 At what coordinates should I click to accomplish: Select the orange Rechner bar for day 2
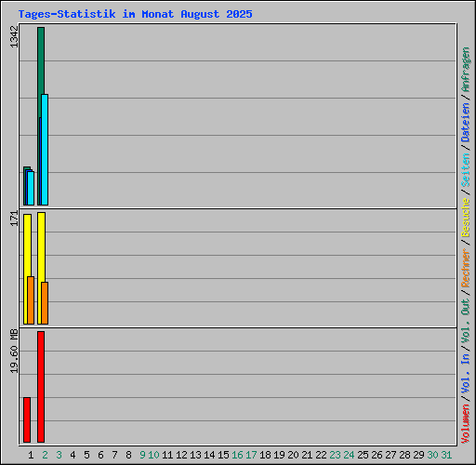(45, 303)
